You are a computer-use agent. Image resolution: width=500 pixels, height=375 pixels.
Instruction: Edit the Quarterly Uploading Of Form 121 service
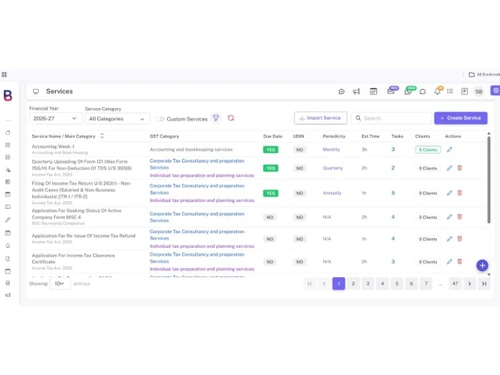(449, 168)
